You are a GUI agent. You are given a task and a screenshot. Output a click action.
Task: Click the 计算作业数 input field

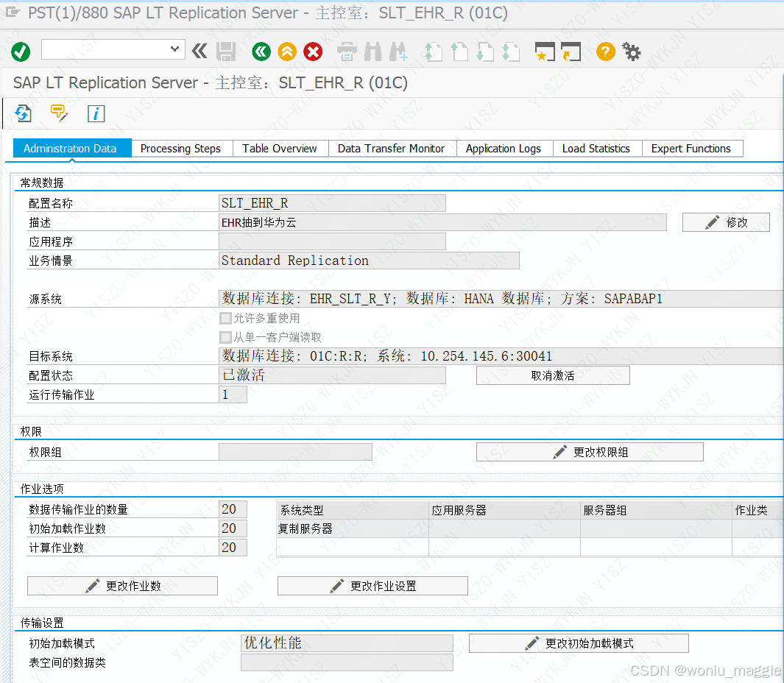231,548
